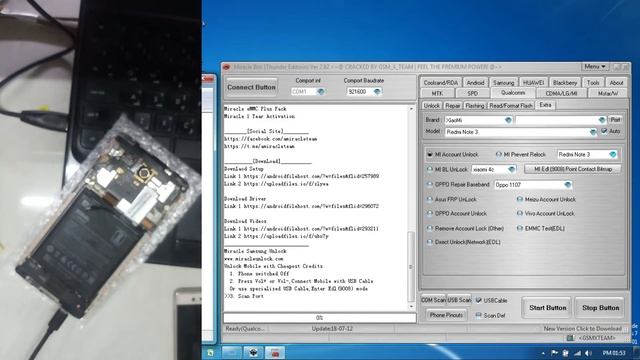The width and height of the screenshot is (640, 360).
Task: Click the power/battery tray icon
Action: coord(566,353)
